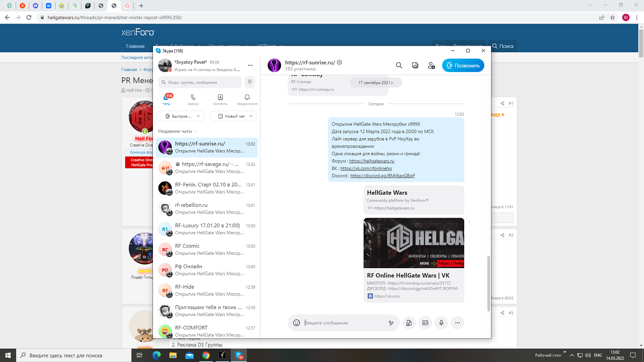The width and height of the screenshot is (644, 362).
Task: Click the Windows taskbar search box
Action: click(74, 355)
